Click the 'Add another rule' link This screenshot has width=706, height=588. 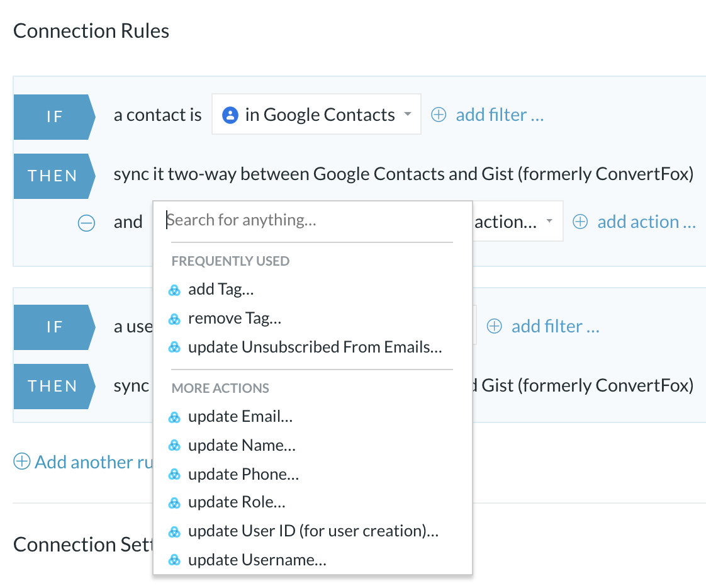pyautogui.click(x=94, y=462)
